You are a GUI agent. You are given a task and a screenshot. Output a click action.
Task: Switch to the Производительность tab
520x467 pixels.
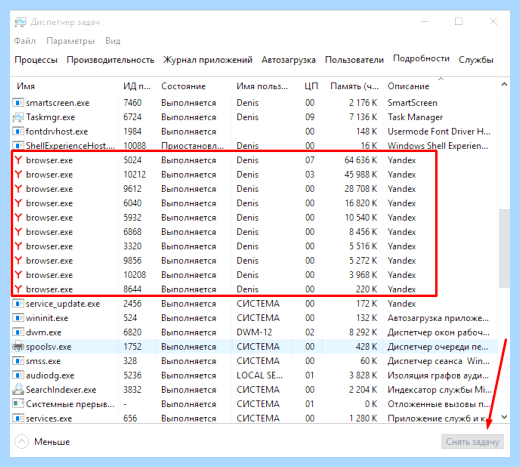coord(110,60)
